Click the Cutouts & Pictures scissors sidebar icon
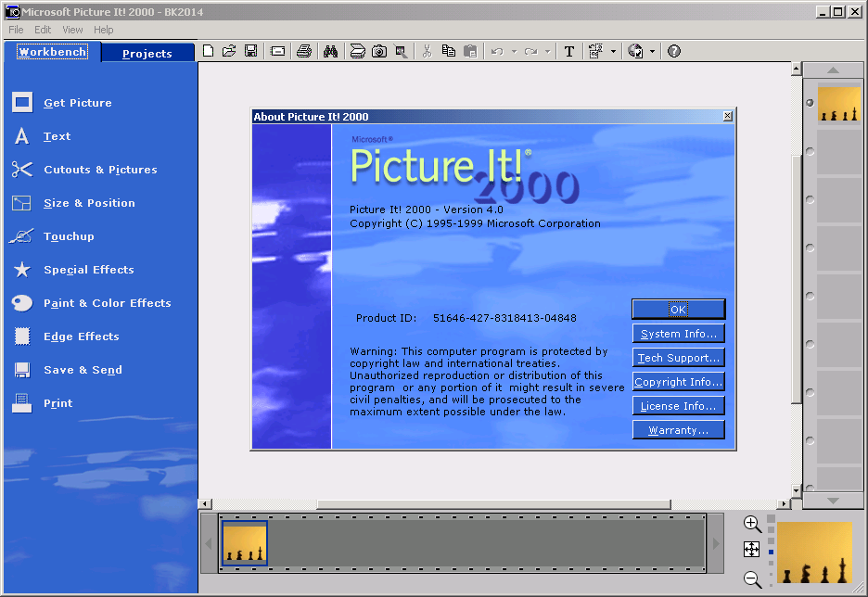Image resolution: width=868 pixels, height=597 pixels. 22,170
